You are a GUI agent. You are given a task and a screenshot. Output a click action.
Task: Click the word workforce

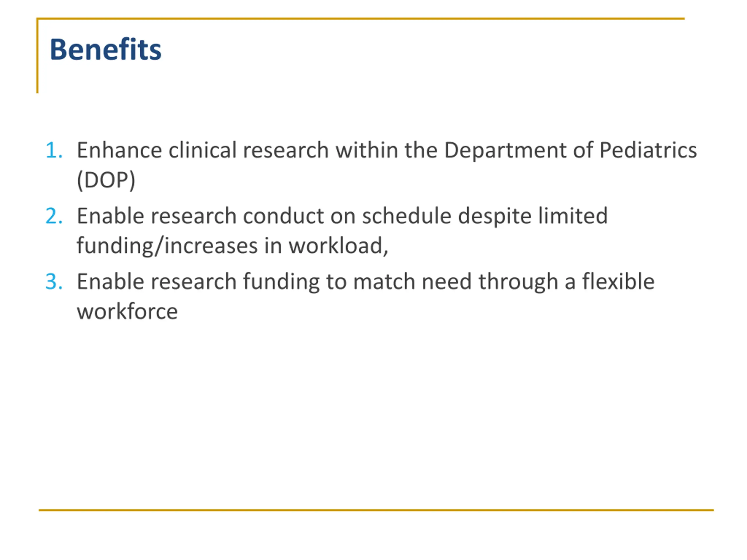pyautogui.click(x=127, y=311)
